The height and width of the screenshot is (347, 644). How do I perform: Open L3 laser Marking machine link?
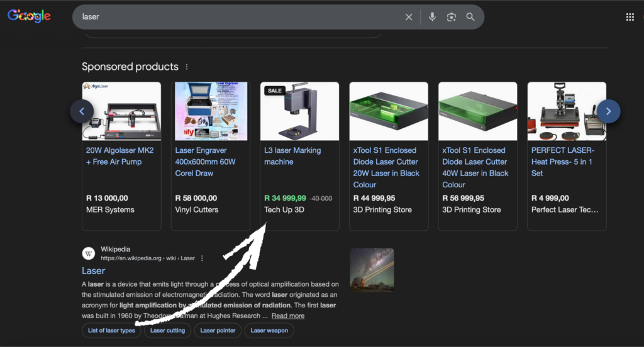tap(292, 156)
